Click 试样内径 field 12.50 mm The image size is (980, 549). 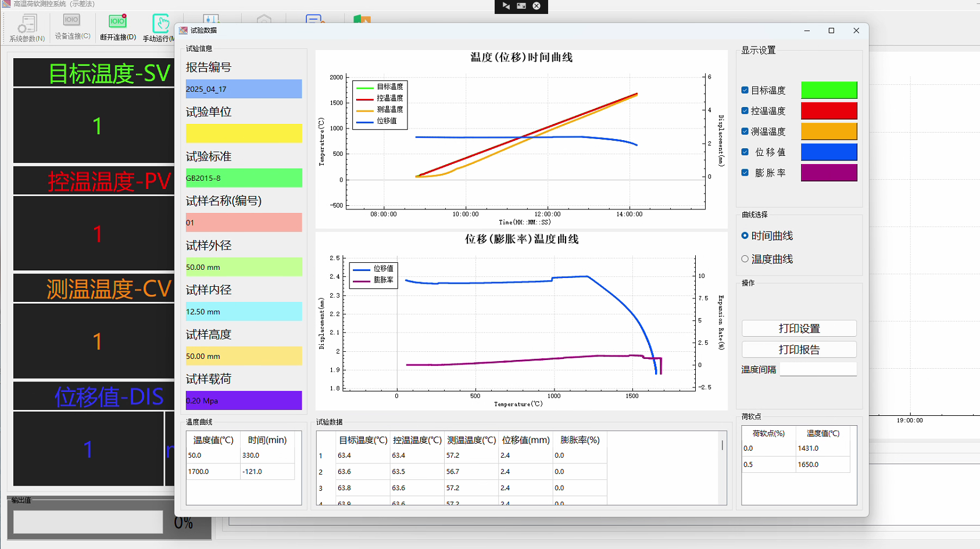244,312
